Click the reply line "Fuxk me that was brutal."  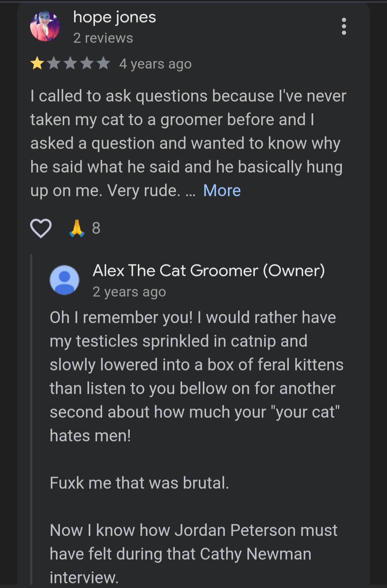(139, 483)
